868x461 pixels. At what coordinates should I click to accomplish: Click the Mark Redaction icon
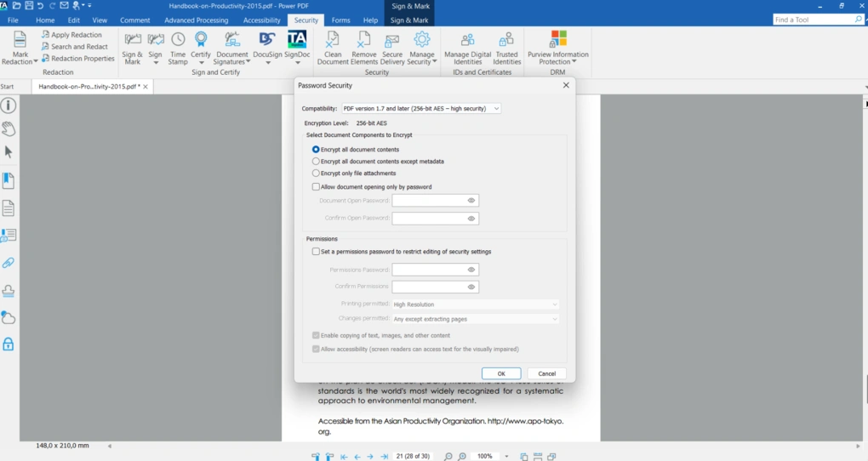tap(20, 40)
